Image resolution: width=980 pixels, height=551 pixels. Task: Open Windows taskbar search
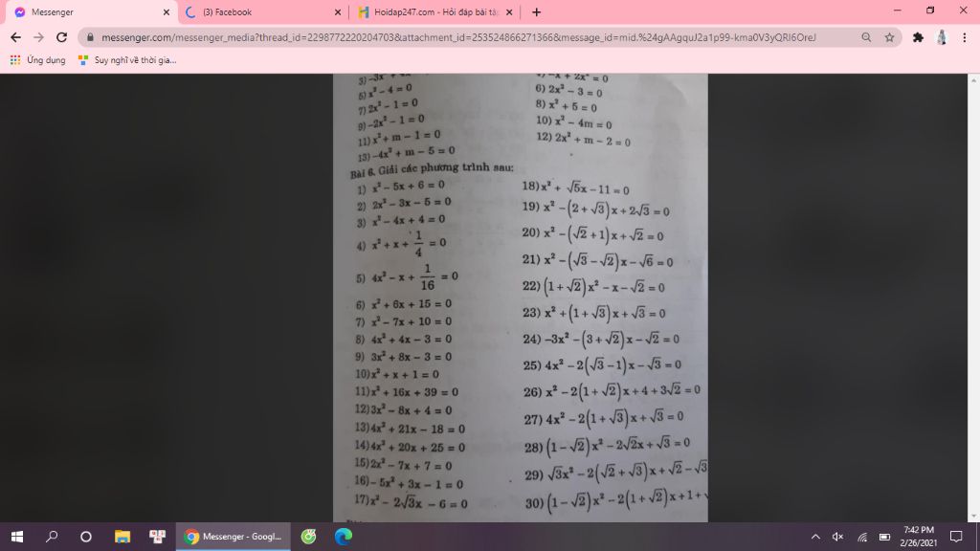point(52,537)
